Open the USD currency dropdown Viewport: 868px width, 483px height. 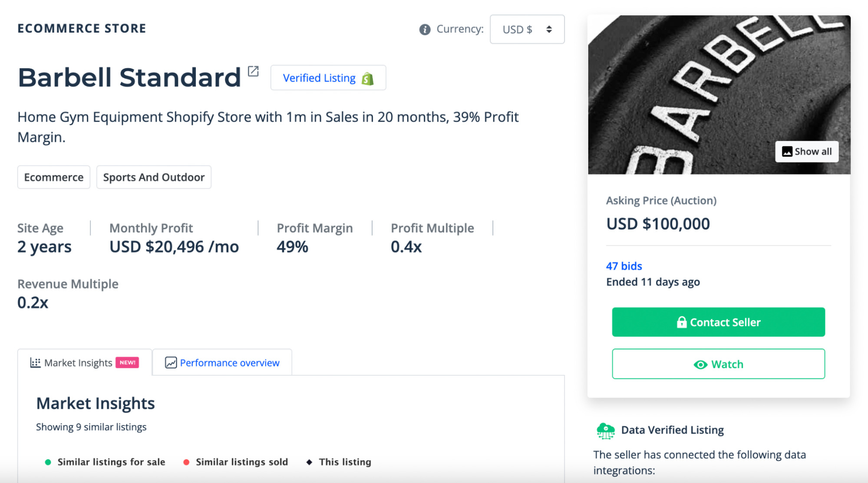pyautogui.click(x=527, y=29)
